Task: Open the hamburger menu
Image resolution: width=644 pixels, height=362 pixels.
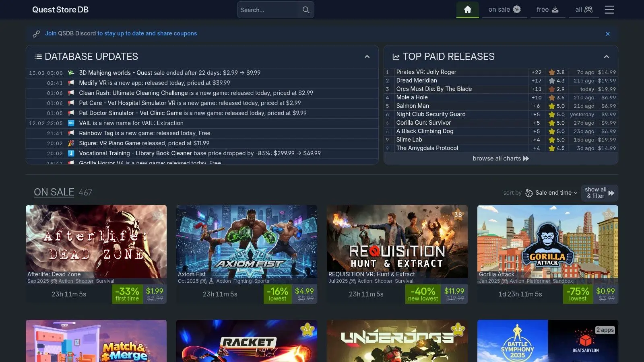Action: [x=609, y=10]
